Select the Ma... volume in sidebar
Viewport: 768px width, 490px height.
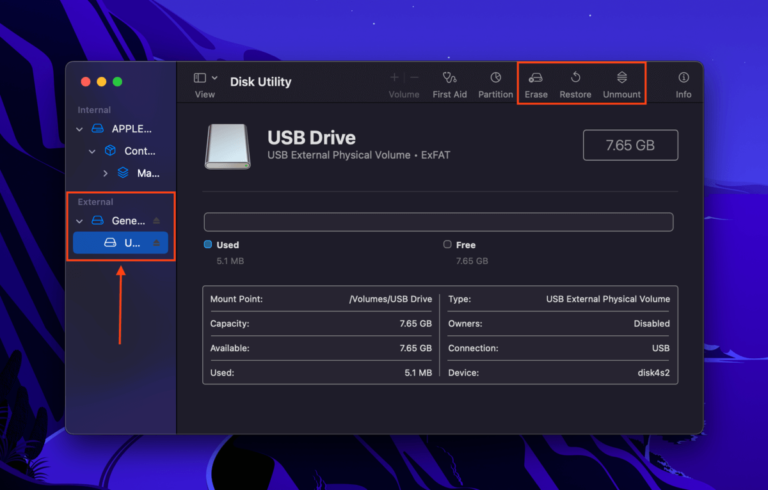point(147,173)
